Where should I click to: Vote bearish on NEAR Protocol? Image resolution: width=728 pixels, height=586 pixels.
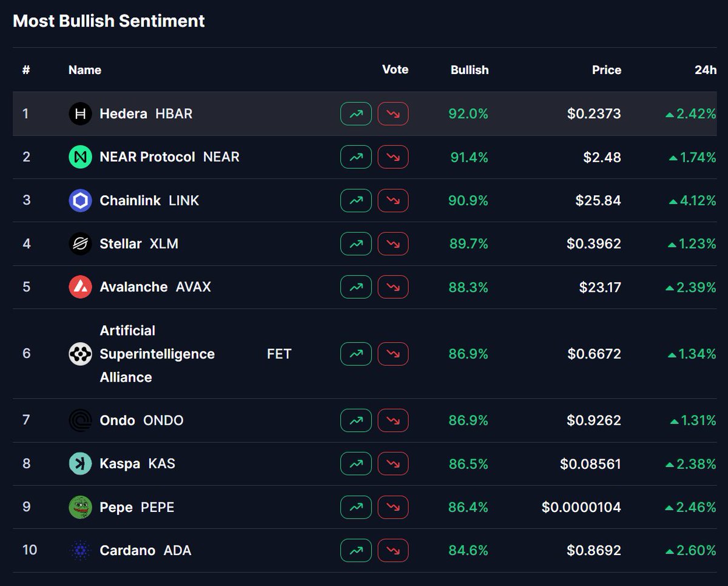click(x=393, y=157)
